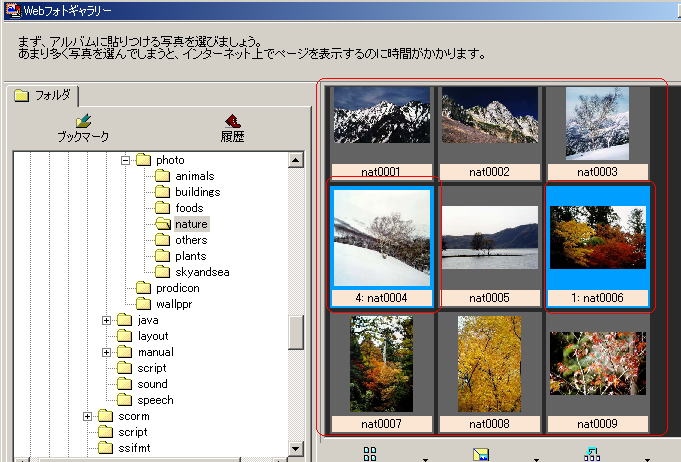This screenshot has height=462, width=681.
Task: Click the folder tree scrollbar up arrow
Action: pos(295,160)
